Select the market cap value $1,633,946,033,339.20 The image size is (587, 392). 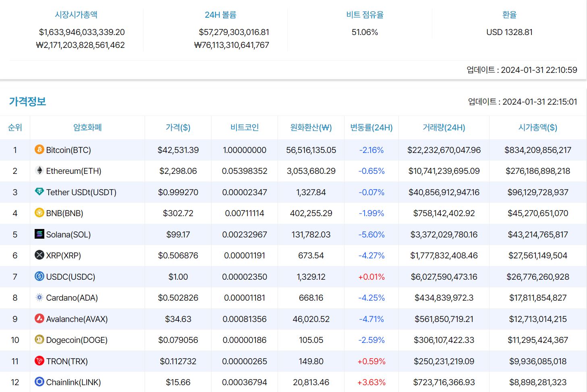(x=82, y=32)
